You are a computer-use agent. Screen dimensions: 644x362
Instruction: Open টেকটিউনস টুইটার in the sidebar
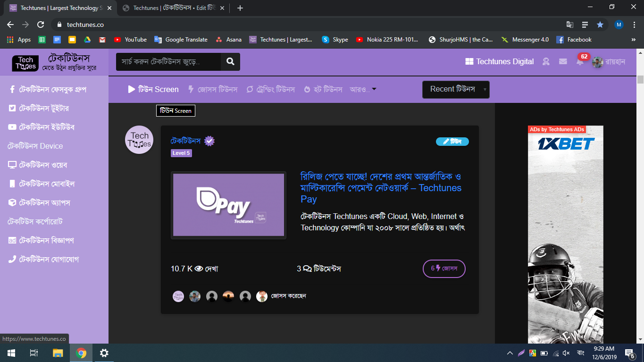click(x=39, y=108)
